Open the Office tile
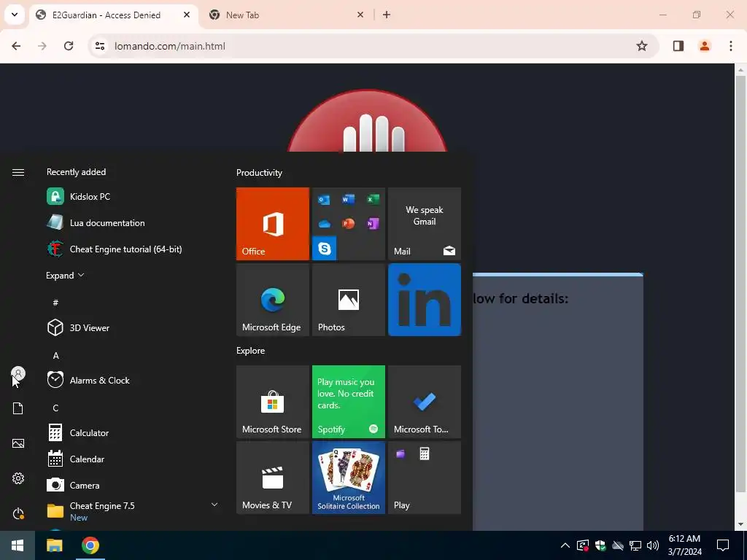The image size is (747, 560). [x=273, y=224]
